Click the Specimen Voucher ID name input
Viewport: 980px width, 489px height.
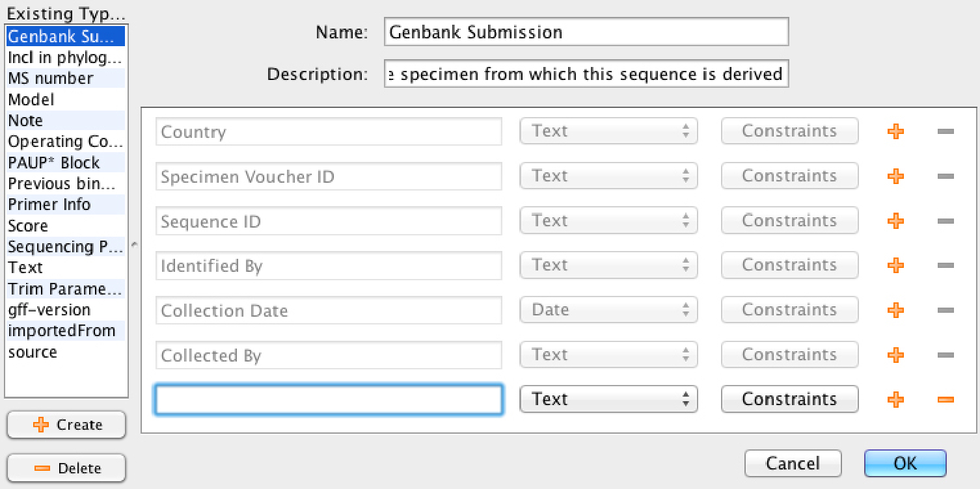pos(329,176)
